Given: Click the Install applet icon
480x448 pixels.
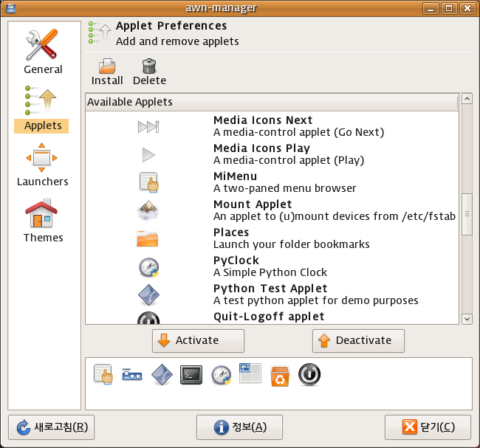Looking at the screenshot, I should [107, 66].
